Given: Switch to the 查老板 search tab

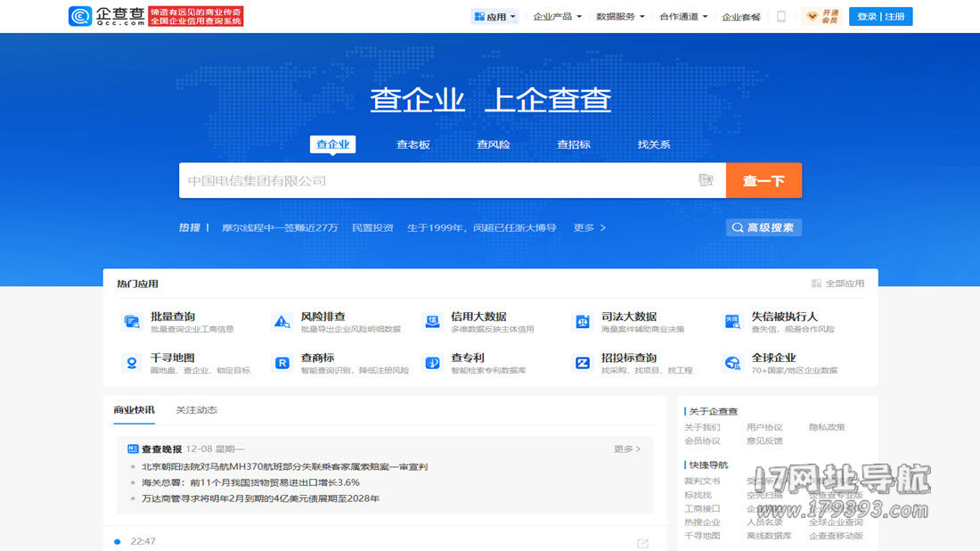Looking at the screenshot, I should [x=412, y=144].
